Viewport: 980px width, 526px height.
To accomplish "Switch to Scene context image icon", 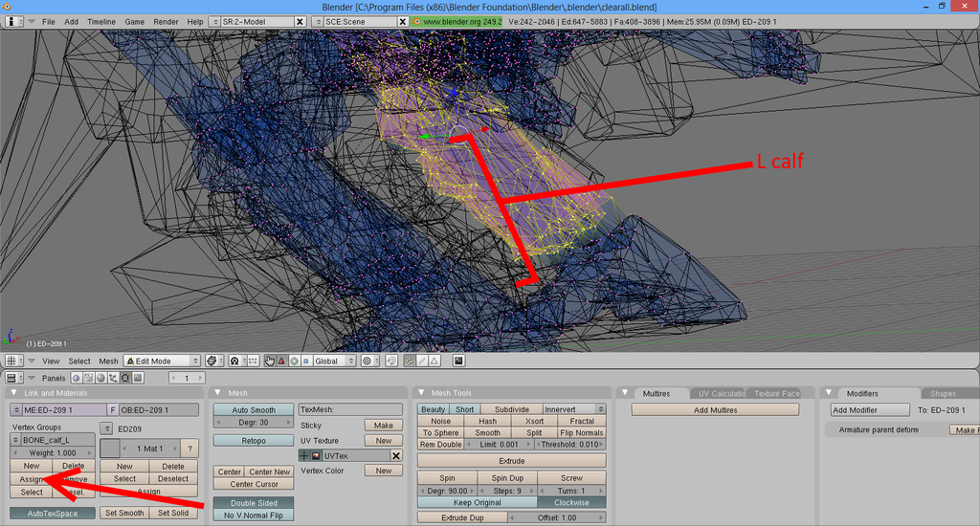I will pyautogui.click(x=138, y=378).
